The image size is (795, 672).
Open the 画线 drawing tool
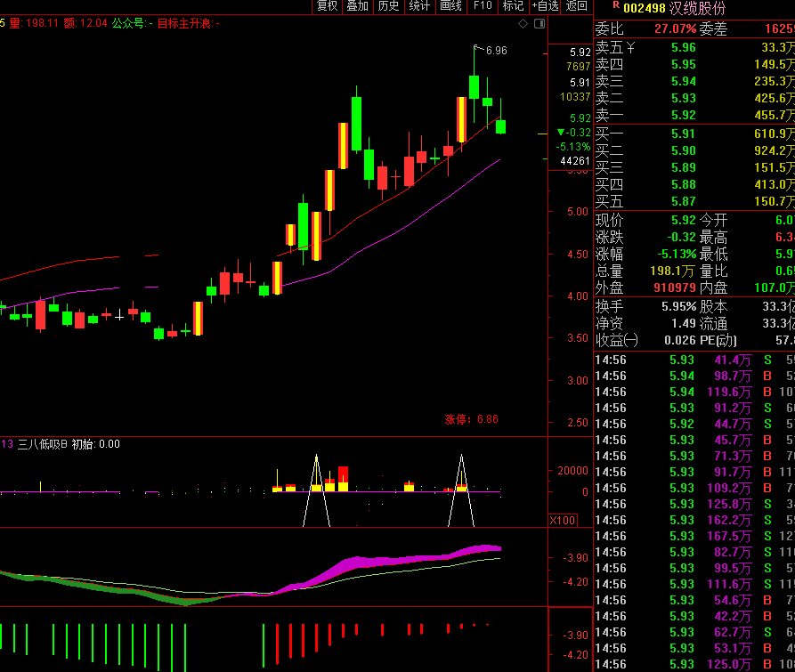pos(450,6)
